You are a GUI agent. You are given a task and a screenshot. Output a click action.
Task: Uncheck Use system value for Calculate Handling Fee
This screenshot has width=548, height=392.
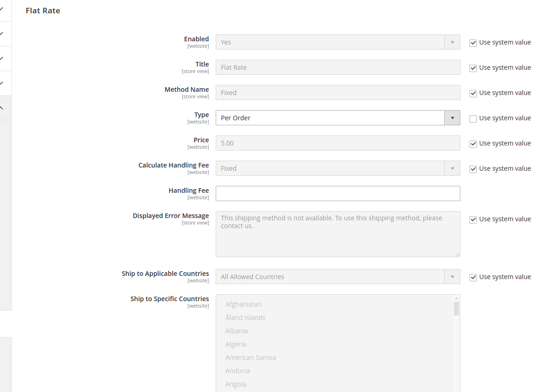pyautogui.click(x=473, y=169)
